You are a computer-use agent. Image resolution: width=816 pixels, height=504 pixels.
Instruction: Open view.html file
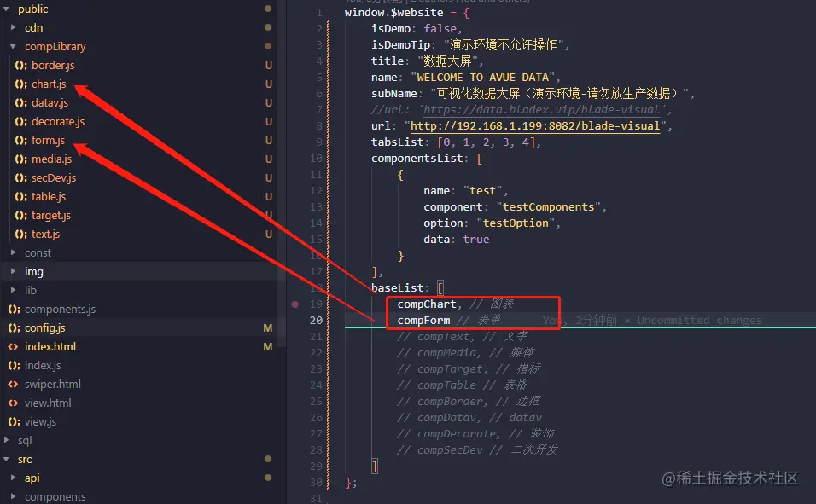(x=48, y=403)
